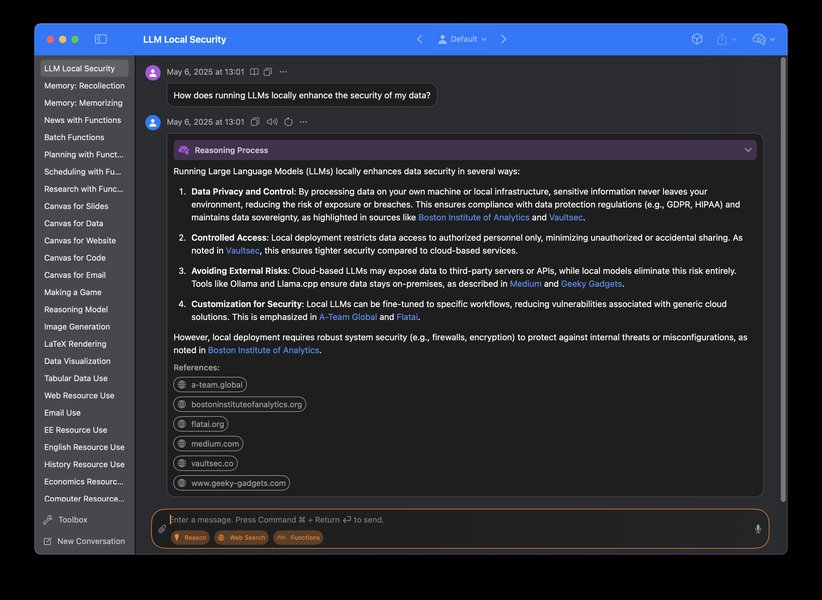
Task: Go to previous conversation arrow
Action: 419,39
